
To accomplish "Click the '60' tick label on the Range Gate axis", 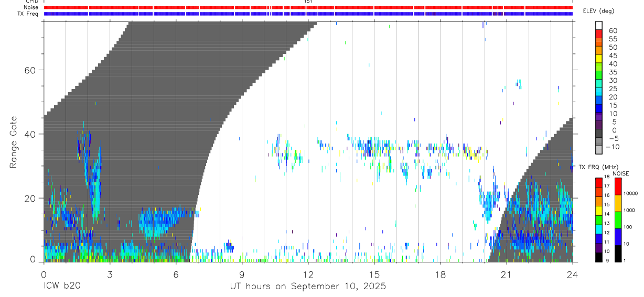I will coord(31,70).
